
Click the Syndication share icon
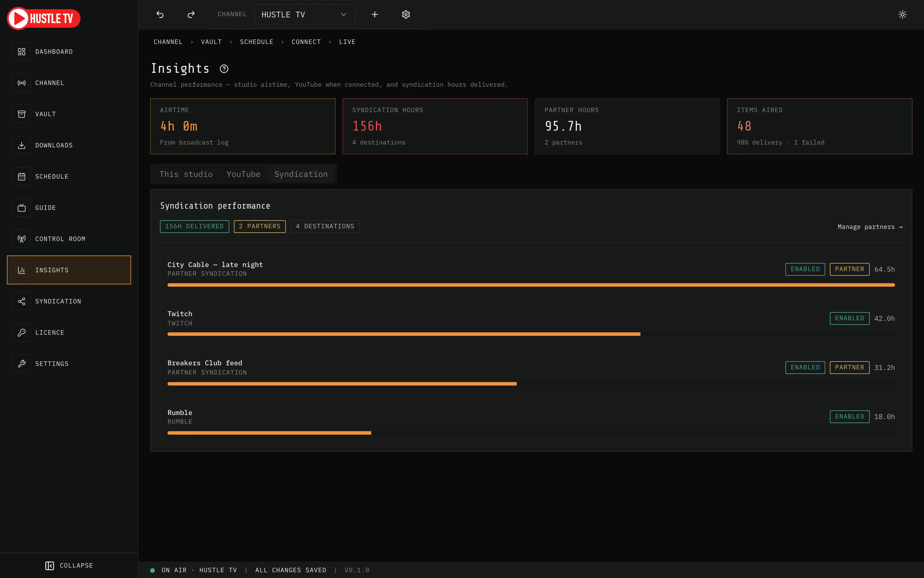[21, 301]
